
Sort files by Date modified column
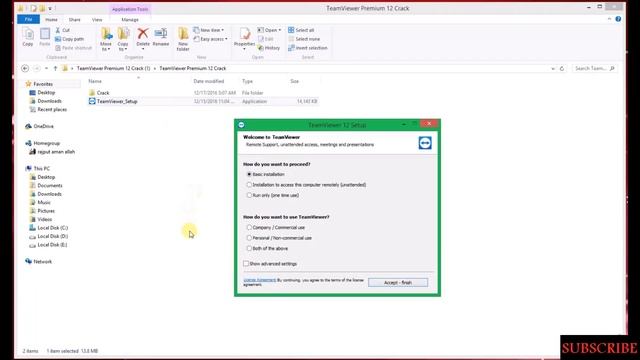[209, 81]
